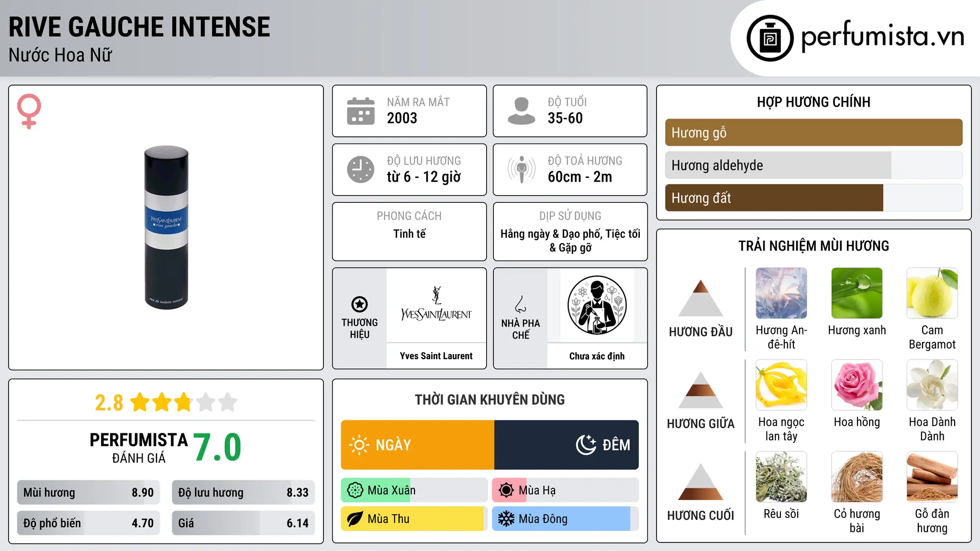Click the leaf icon for Mùa Thu
The width and height of the screenshot is (980, 551).
point(355,519)
